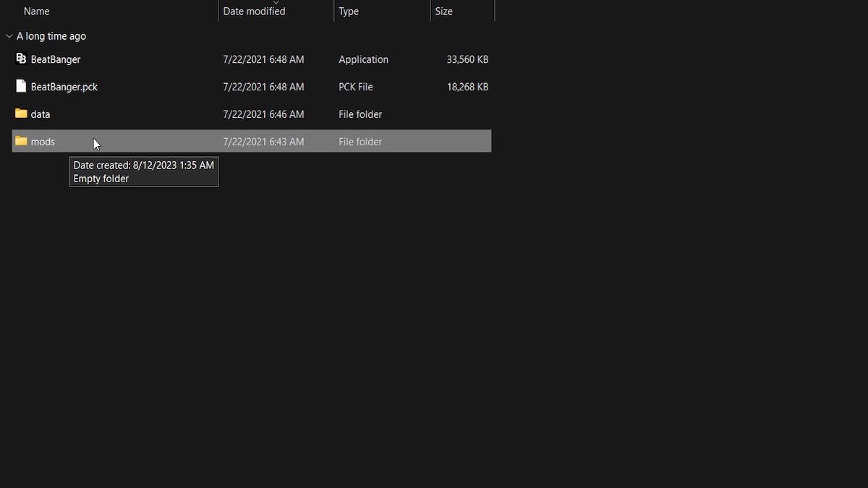Select the data folder icon
Screen dimensions: 868x488
point(21,114)
